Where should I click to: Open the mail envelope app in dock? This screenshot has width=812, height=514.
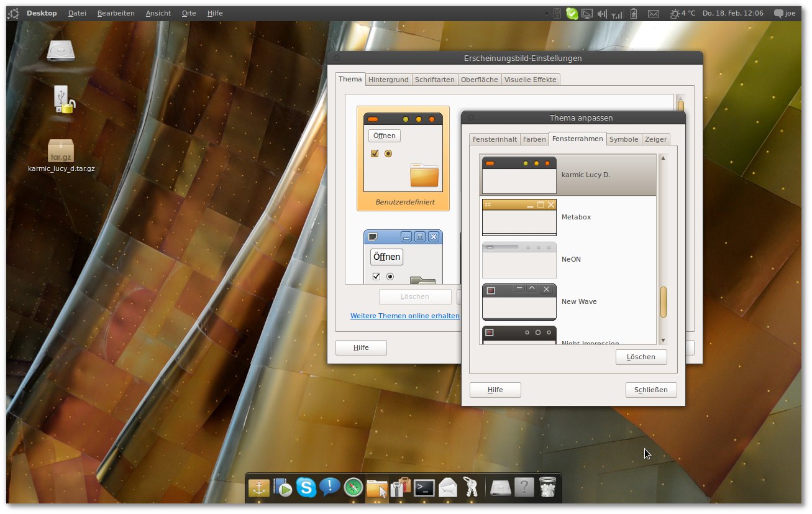pos(448,488)
